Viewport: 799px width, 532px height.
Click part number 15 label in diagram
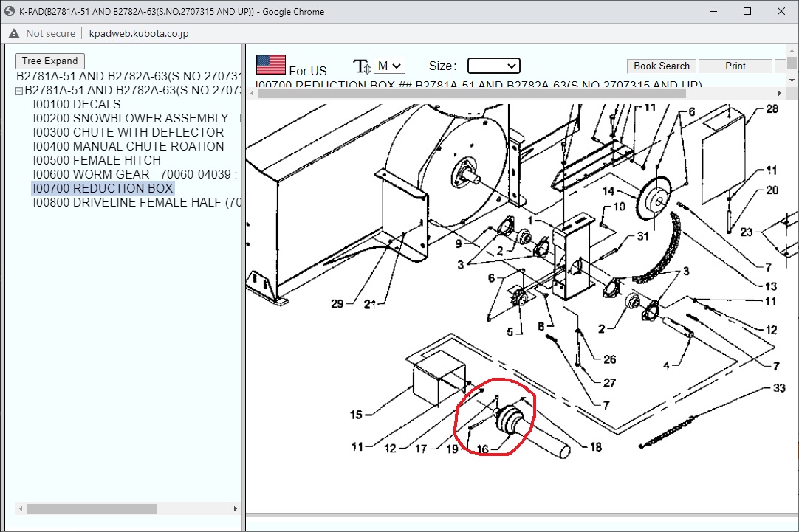(356, 415)
